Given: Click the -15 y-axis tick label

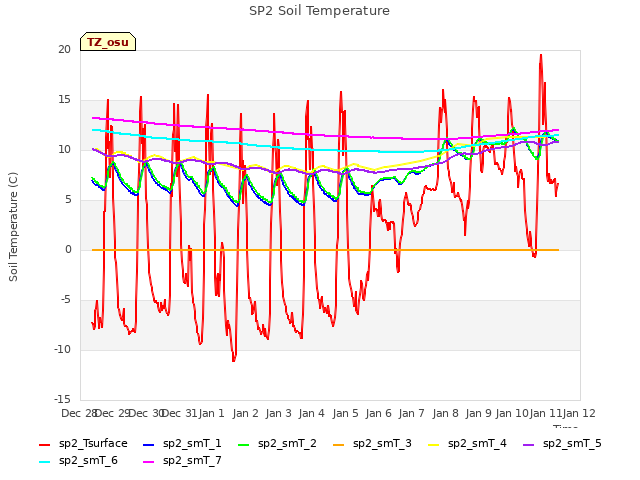Looking at the screenshot, I should (x=62, y=399).
